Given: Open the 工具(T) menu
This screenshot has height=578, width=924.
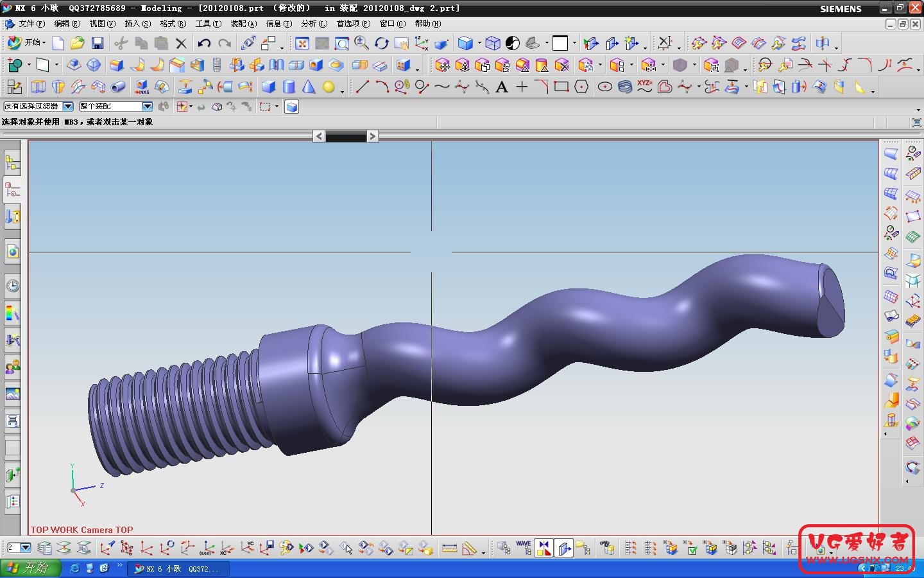Looking at the screenshot, I should 208,24.
